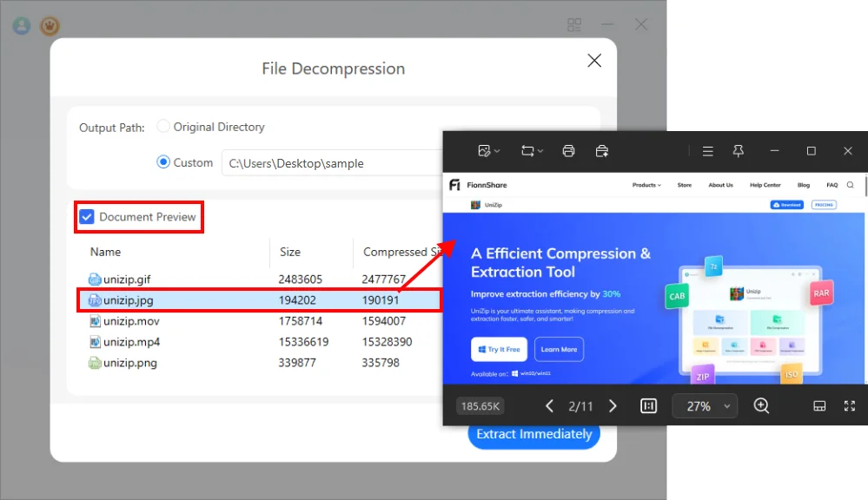Select the Original Directory radio button

(163, 127)
